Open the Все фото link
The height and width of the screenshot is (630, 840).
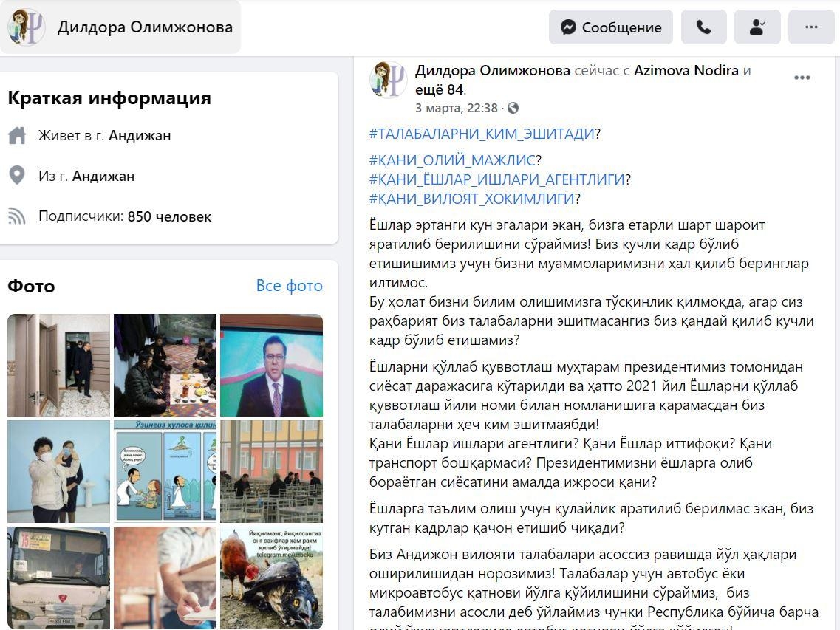(290, 286)
